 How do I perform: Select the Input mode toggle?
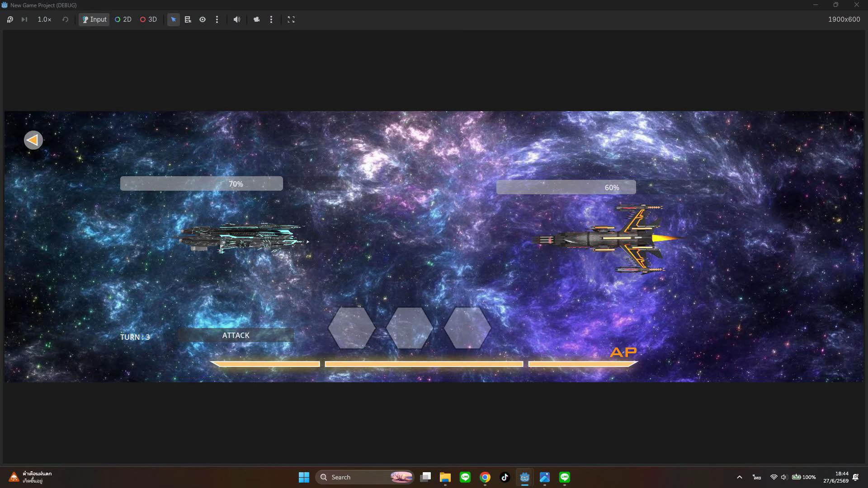tap(94, 19)
